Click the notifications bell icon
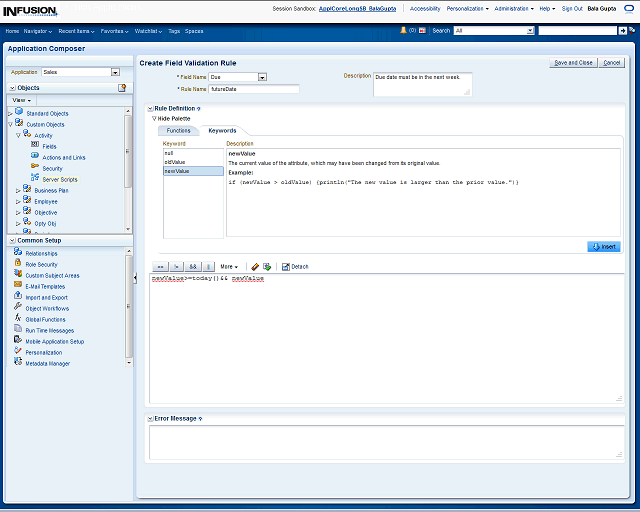Viewport: 640px width, 512px height. tap(403, 31)
